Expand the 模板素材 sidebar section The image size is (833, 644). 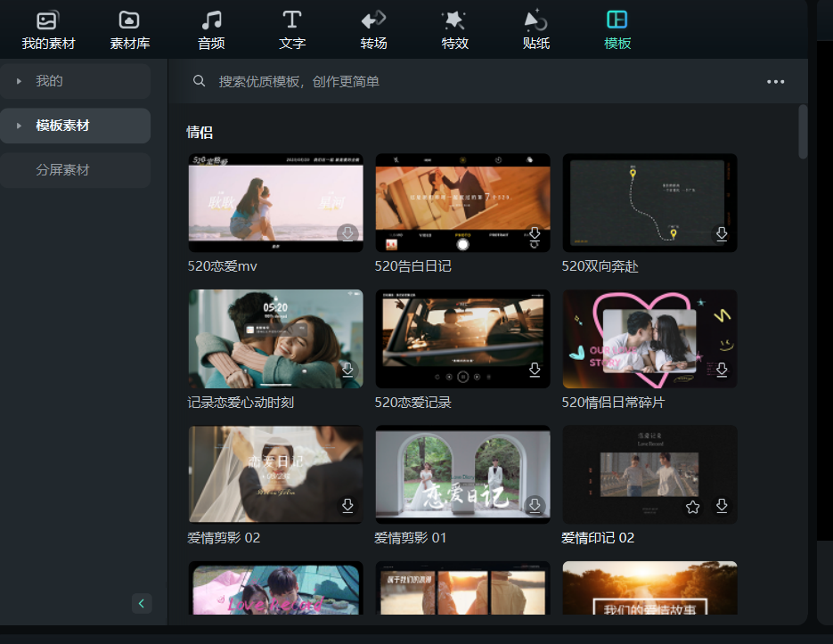coord(19,126)
